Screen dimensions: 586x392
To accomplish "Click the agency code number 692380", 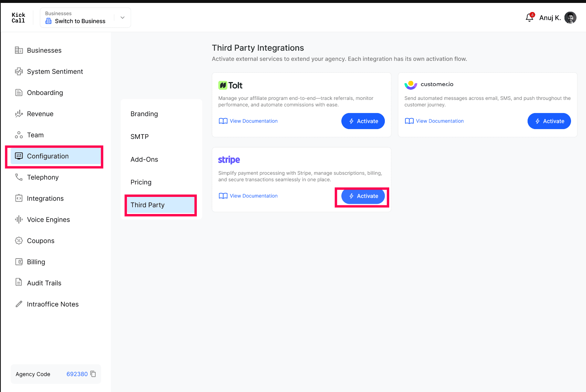I will (77, 374).
